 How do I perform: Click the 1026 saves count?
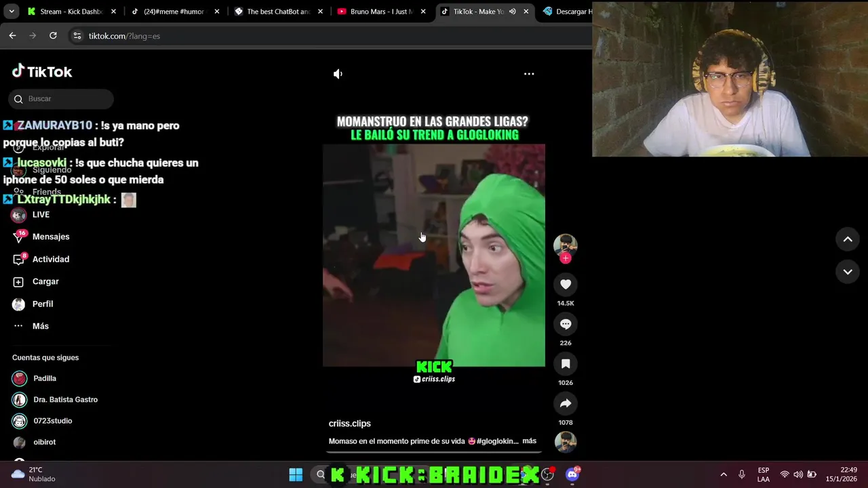566,383
